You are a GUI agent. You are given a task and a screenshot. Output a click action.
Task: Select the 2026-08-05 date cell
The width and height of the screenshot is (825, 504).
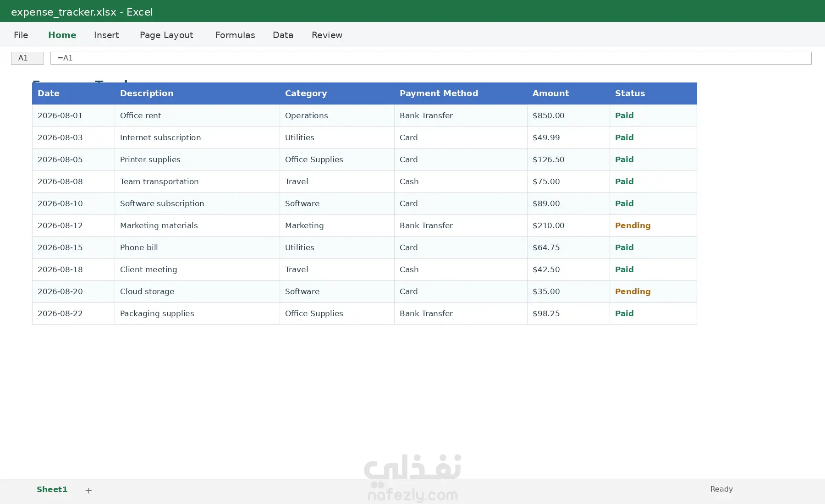click(x=73, y=159)
